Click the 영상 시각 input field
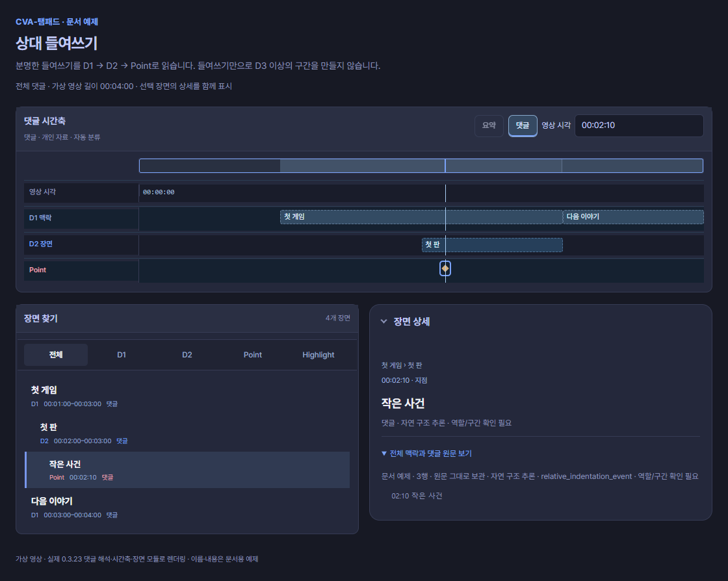 (x=639, y=125)
